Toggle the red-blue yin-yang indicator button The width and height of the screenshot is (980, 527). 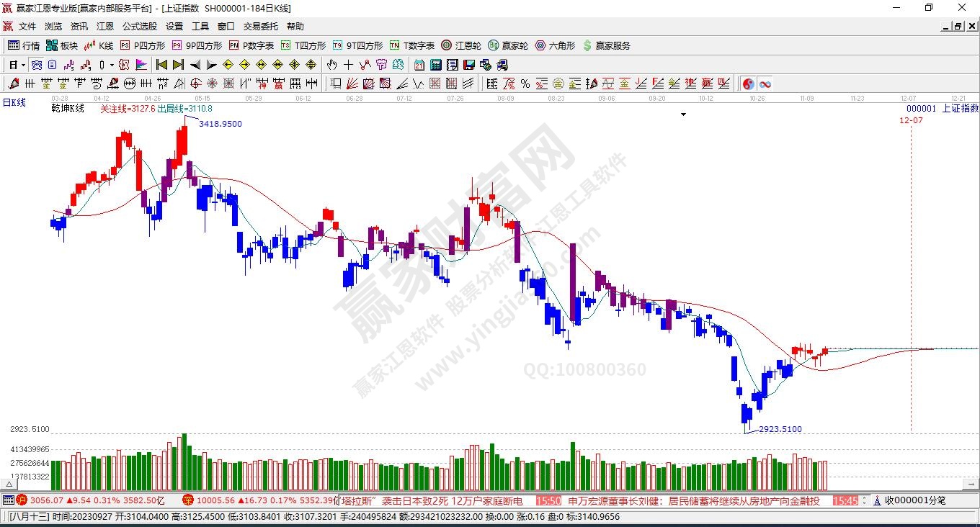point(749,84)
